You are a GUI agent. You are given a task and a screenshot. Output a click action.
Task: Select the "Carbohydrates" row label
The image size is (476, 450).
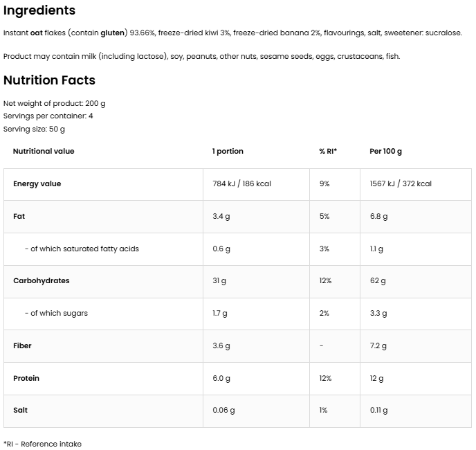42,281
